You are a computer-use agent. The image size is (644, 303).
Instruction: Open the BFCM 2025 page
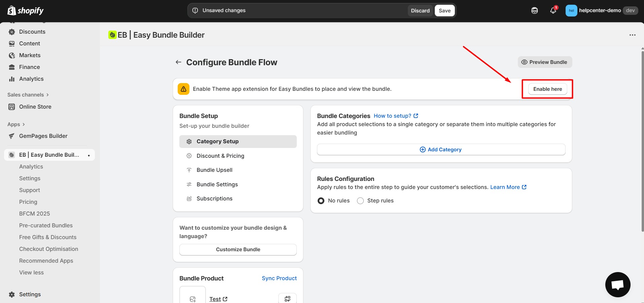[x=34, y=213]
